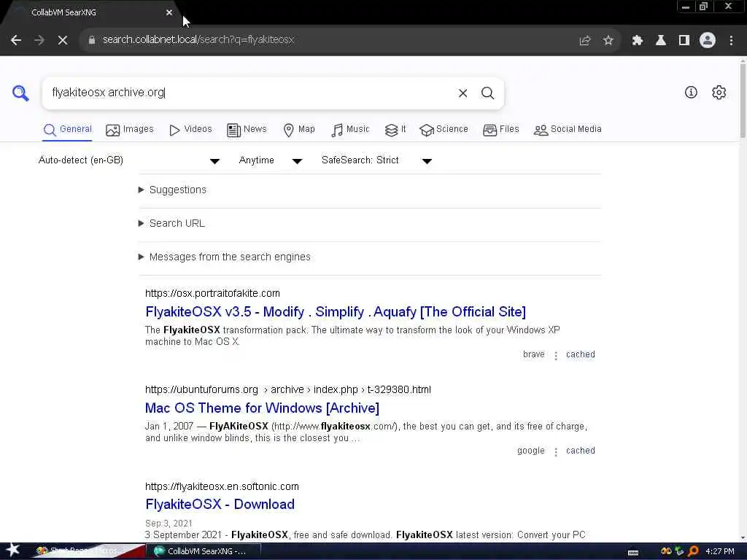Open the about info icon

(x=691, y=93)
